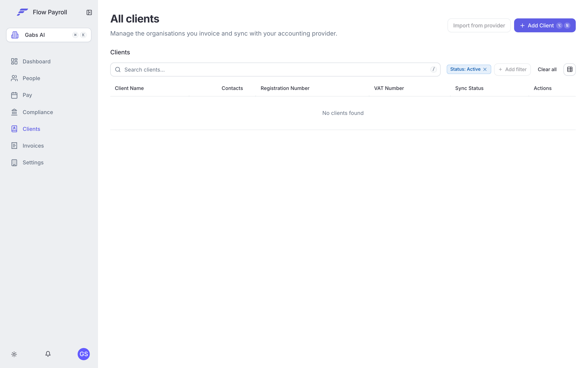
Task: Open table column view options icon
Action: click(x=570, y=69)
